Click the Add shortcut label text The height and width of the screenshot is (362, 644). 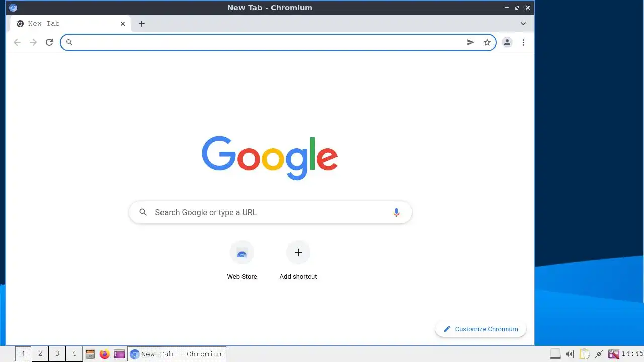[x=298, y=276]
